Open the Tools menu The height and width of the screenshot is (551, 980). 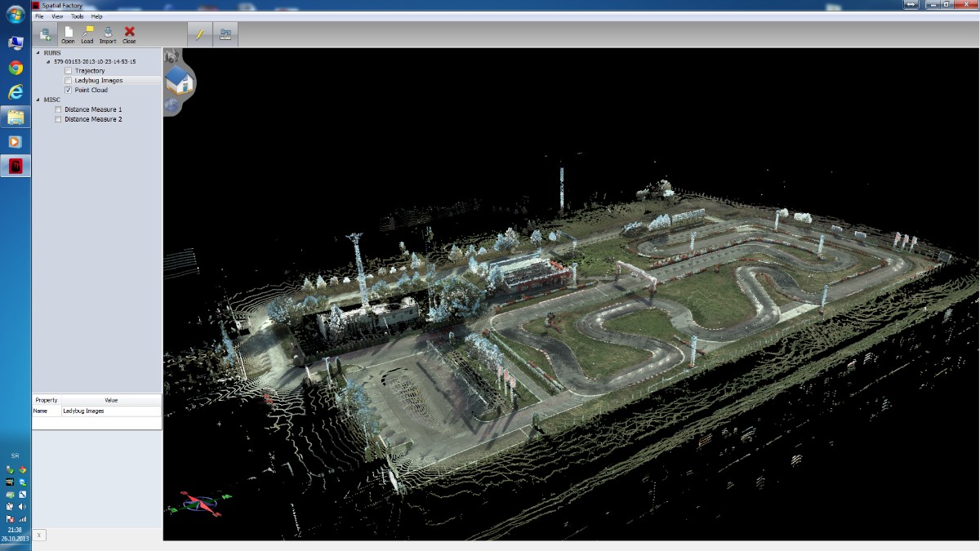pos(78,16)
